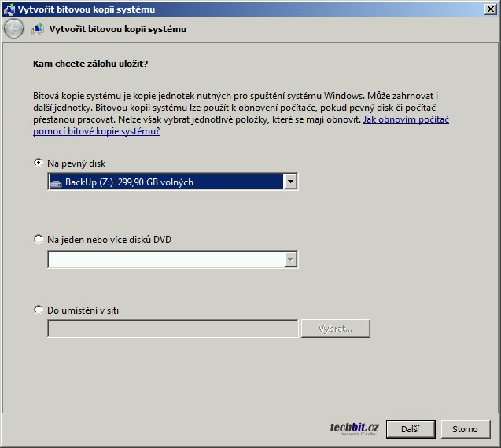The width and height of the screenshot is (501, 448).
Task: Open the 'Jak obnovím počítač' help link
Action: point(406,120)
